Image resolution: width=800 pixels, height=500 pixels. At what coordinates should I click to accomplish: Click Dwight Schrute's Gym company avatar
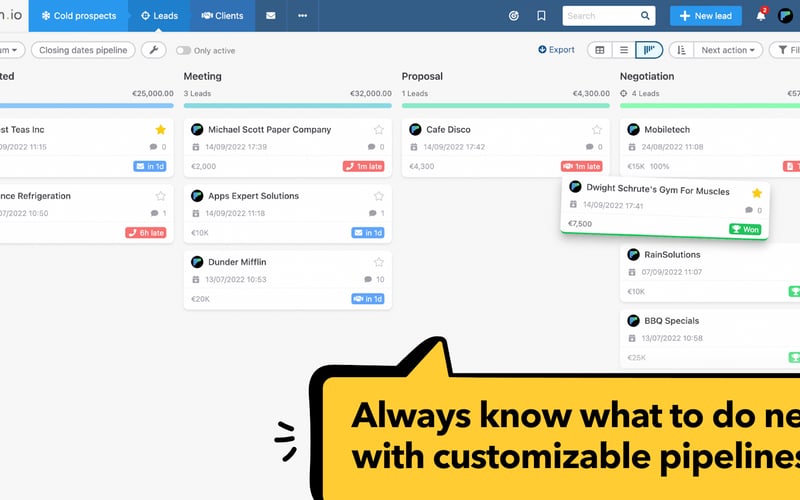click(x=575, y=187)
